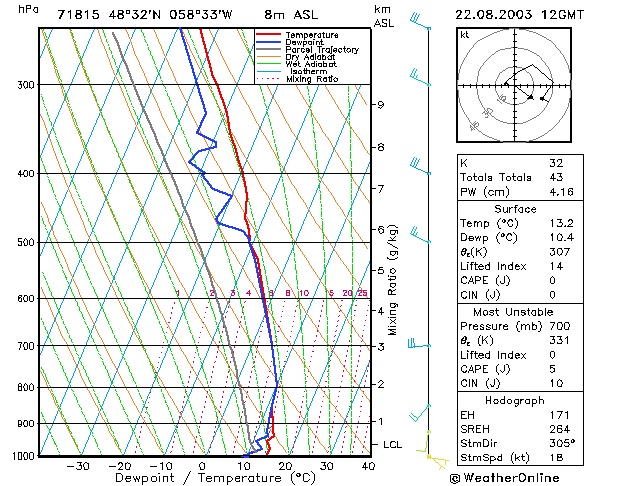Click the 'Wet Adiabat' legend label
This screenshot has height=486, width=629.
(311, 64)
